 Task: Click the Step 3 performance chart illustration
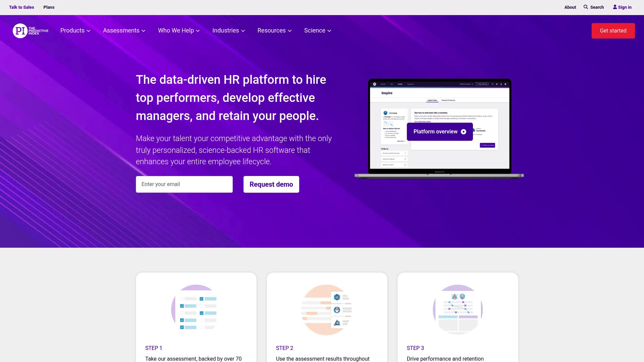(458, 309)
